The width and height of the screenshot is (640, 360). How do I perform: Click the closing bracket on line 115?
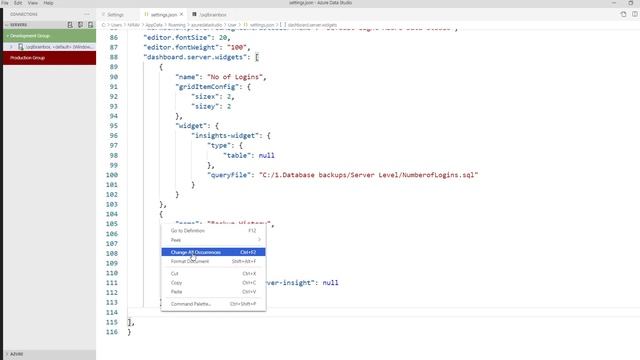[130, 322]
